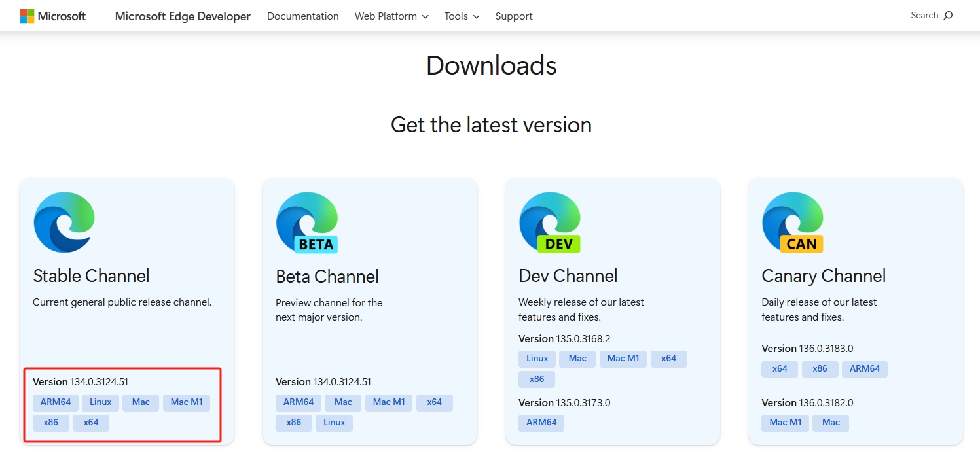The height and width of the screenshot is (458, 980).
Task: Click the Dev Channel Edge logo
Action: tap(550, 223)
